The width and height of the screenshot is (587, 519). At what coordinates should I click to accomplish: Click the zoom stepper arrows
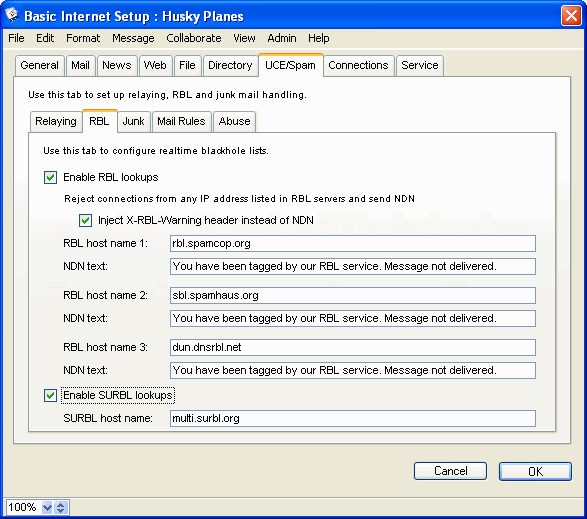(x=61, y=507)
